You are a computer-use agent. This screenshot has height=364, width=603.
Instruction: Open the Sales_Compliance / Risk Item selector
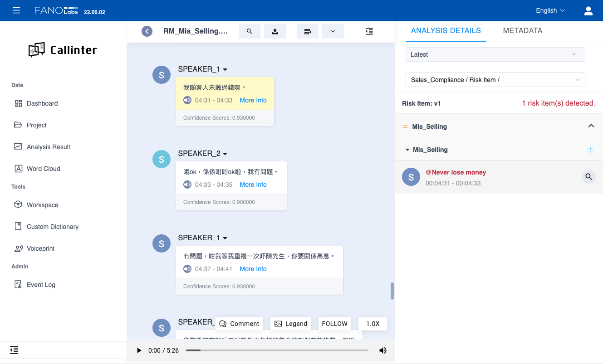tap(495, 80)
